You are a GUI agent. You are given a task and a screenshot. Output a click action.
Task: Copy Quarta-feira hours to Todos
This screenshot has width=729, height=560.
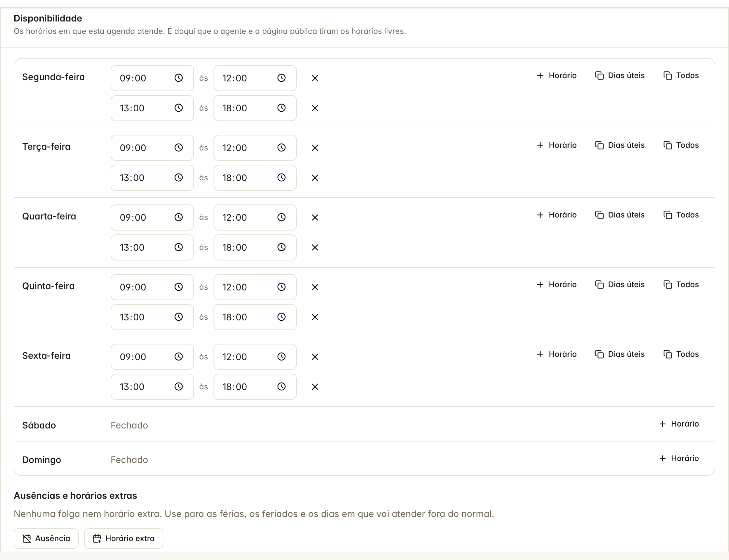681,215
